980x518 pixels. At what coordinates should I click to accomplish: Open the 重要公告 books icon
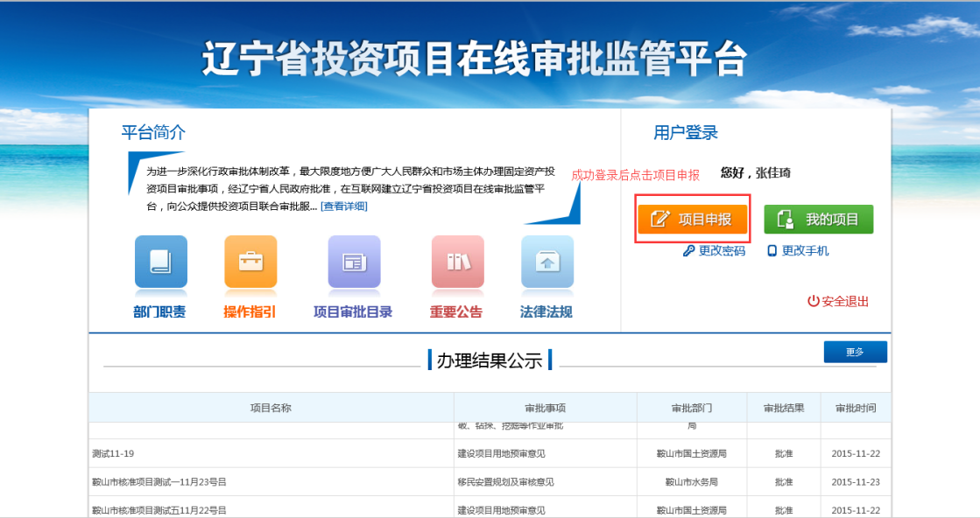click(x=457, y=262)
